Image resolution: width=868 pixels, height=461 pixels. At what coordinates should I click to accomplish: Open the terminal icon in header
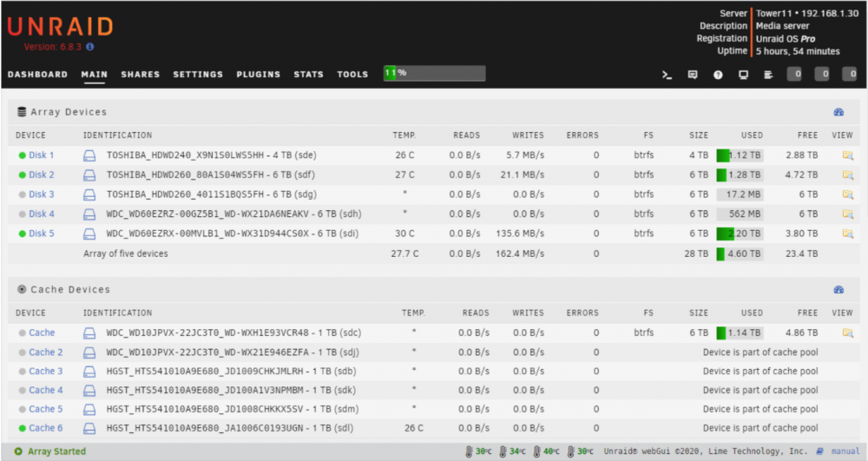[x=667, y=75]
